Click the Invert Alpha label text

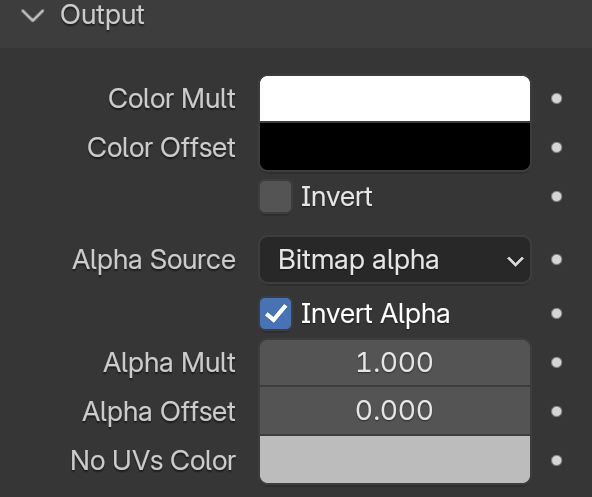375,314
